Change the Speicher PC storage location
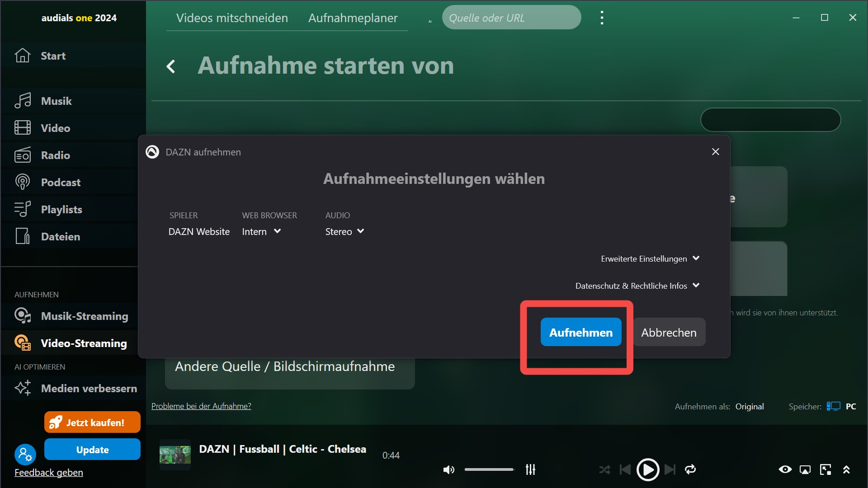868x488 pixels. (841, 407)
